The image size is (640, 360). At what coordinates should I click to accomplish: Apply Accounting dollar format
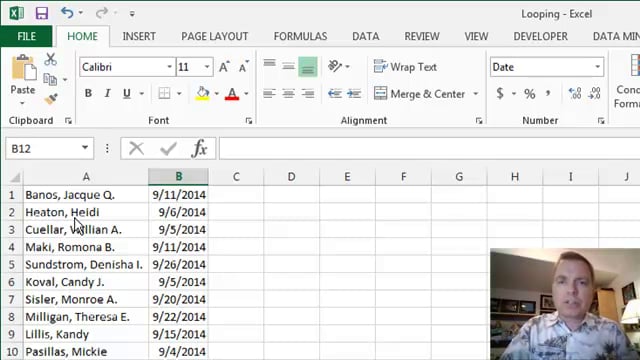point(500,93)
